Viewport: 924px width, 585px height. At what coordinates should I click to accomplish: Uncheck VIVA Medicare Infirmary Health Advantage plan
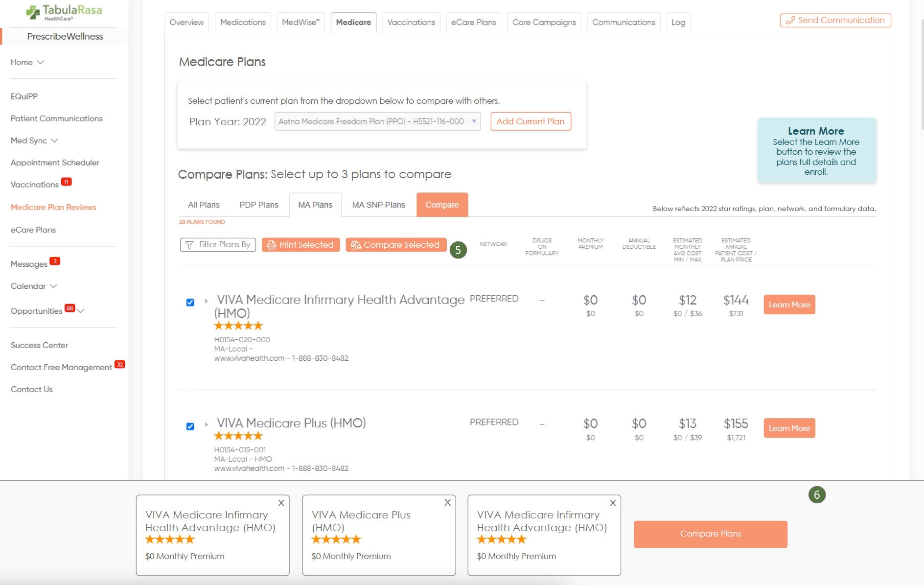[x=190, y=303]
